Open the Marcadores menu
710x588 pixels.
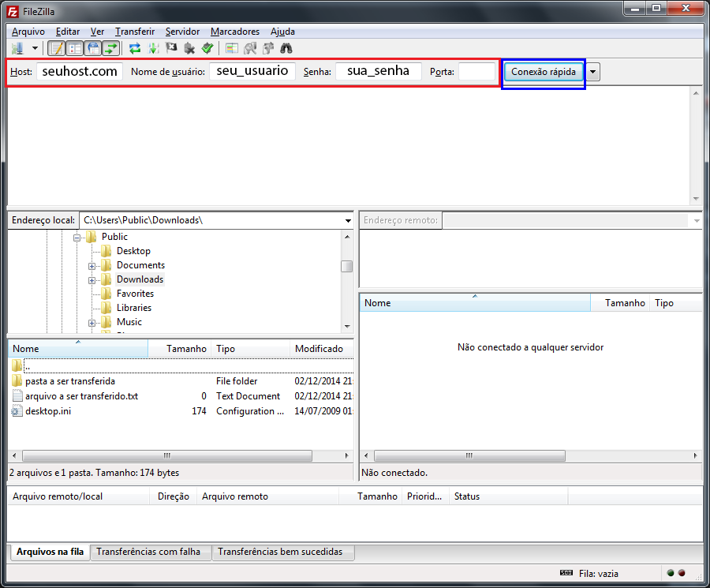(x=235, y=32)
